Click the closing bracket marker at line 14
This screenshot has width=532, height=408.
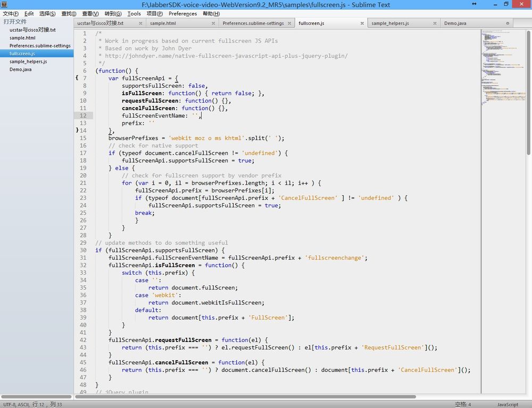pyautogui.click(x=77, y=130)
